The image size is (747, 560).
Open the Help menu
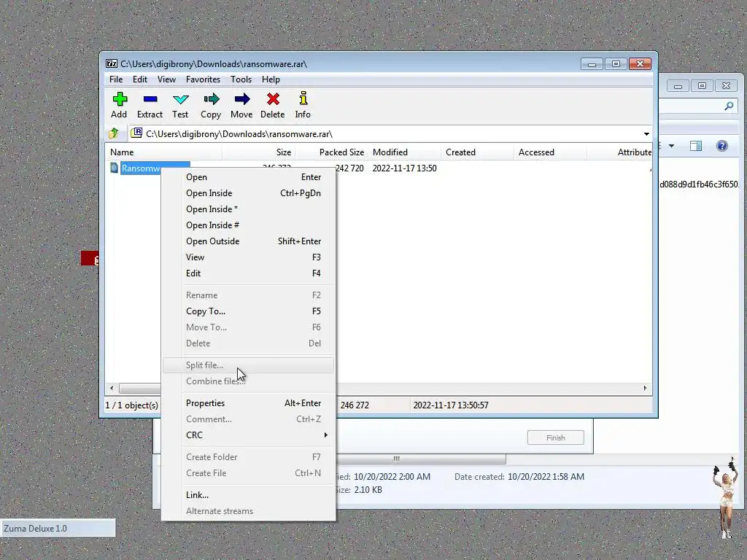[271, 79]
